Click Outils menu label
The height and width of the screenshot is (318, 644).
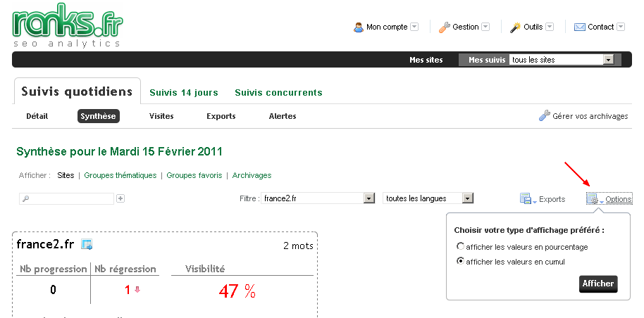tap(533, 27)
